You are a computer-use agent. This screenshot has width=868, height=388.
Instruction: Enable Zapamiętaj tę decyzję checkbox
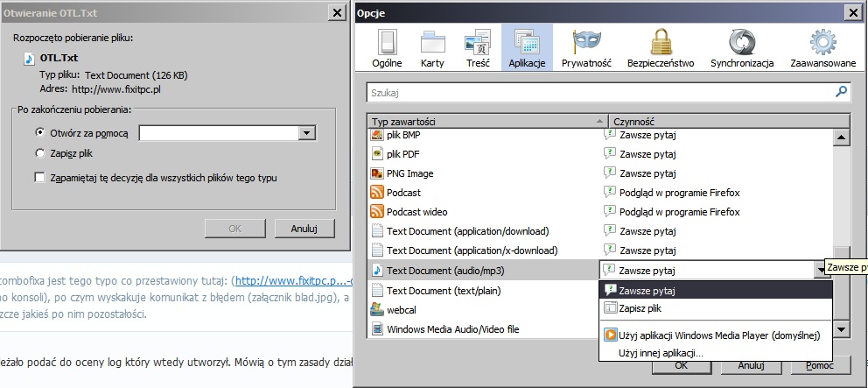(39, 178)
